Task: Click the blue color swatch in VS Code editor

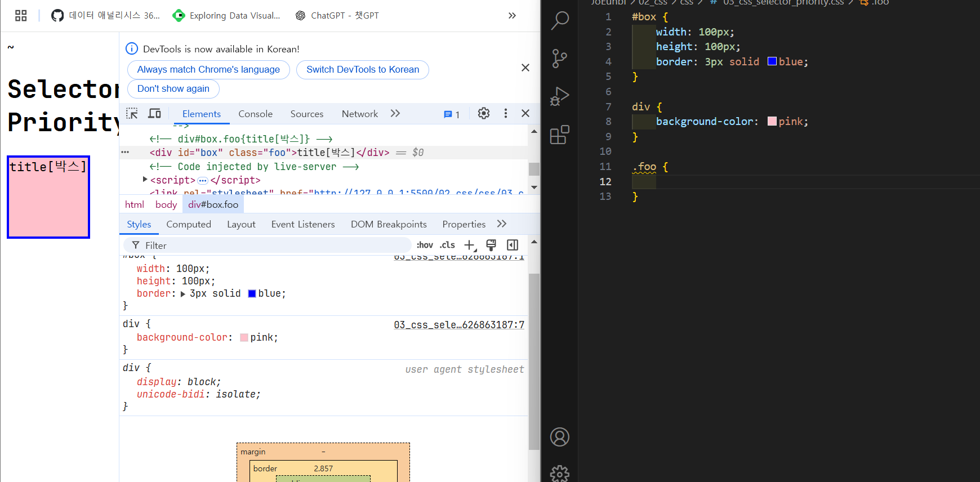Action: pyautogui.click(x=772, y=61)
